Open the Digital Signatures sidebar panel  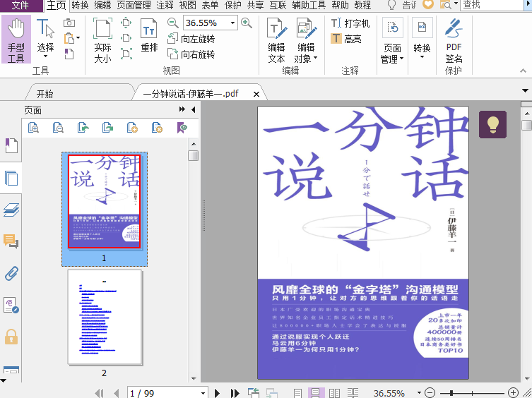click(x=11, y=305)
